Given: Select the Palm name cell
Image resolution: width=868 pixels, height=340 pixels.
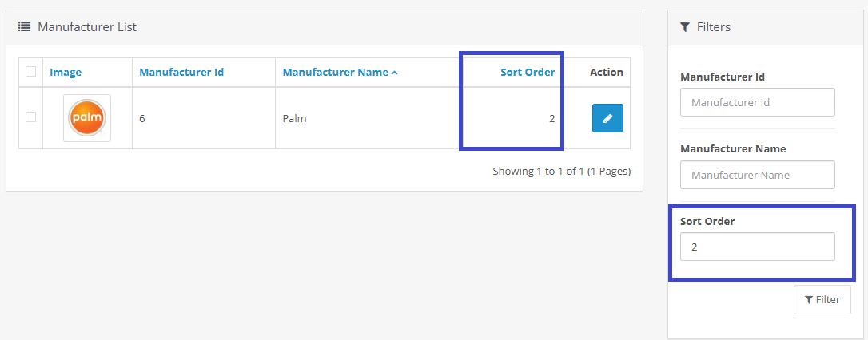Looking at the screenshot, I should (x=295, y=119).
